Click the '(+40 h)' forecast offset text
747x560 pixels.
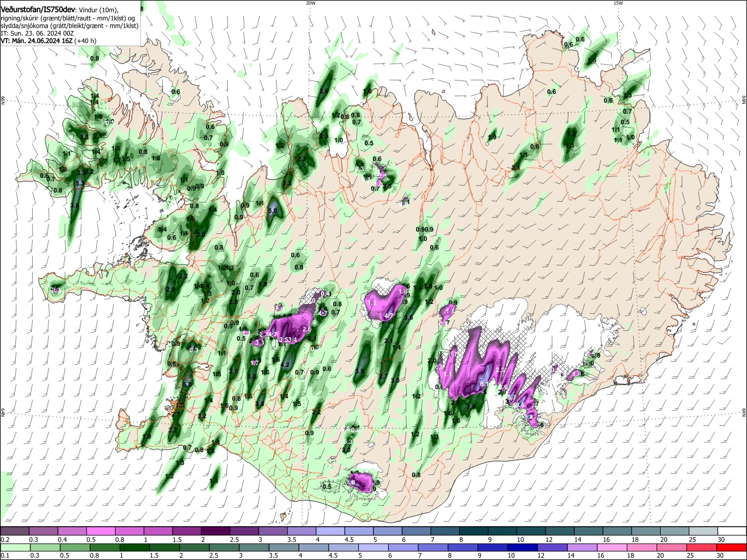tap(85, 41)
